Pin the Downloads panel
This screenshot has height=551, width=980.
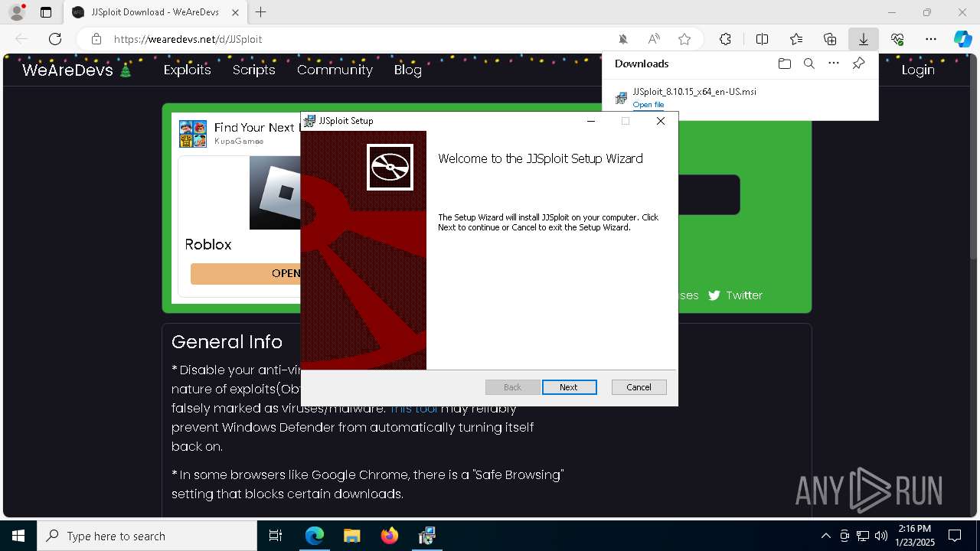(x=858, y=64)
